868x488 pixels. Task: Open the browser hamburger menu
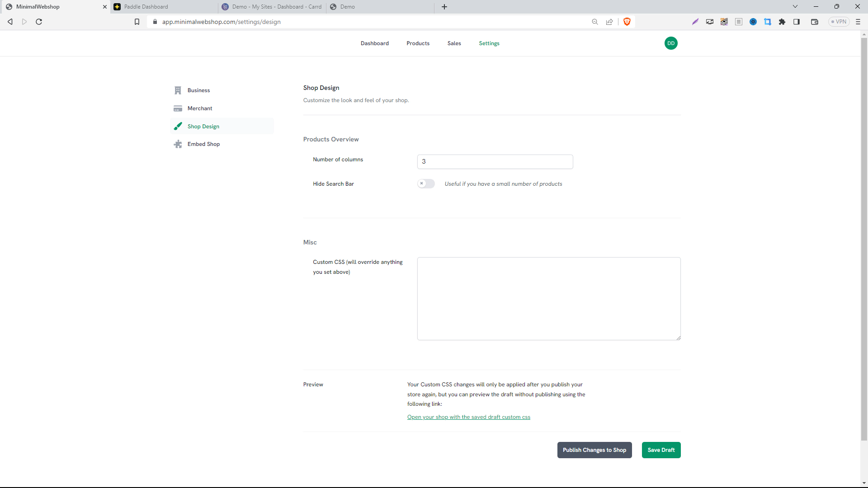pyautogui.click(x=858, y=22)
